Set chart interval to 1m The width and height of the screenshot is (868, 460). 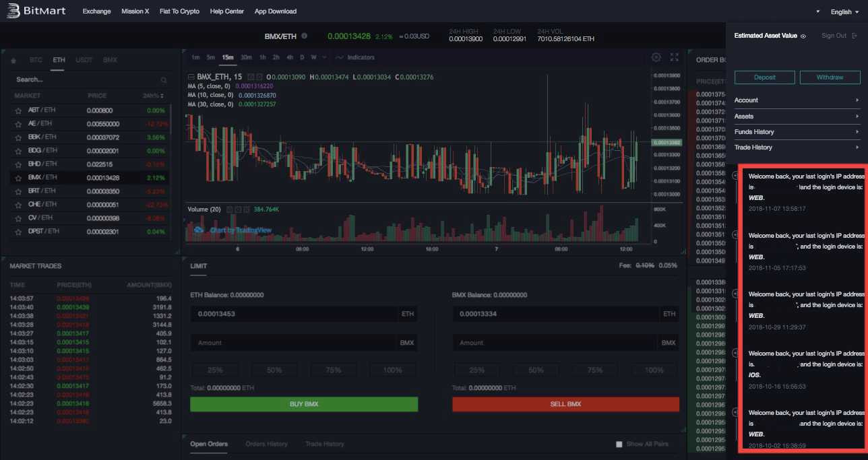(x=195, y=57)
